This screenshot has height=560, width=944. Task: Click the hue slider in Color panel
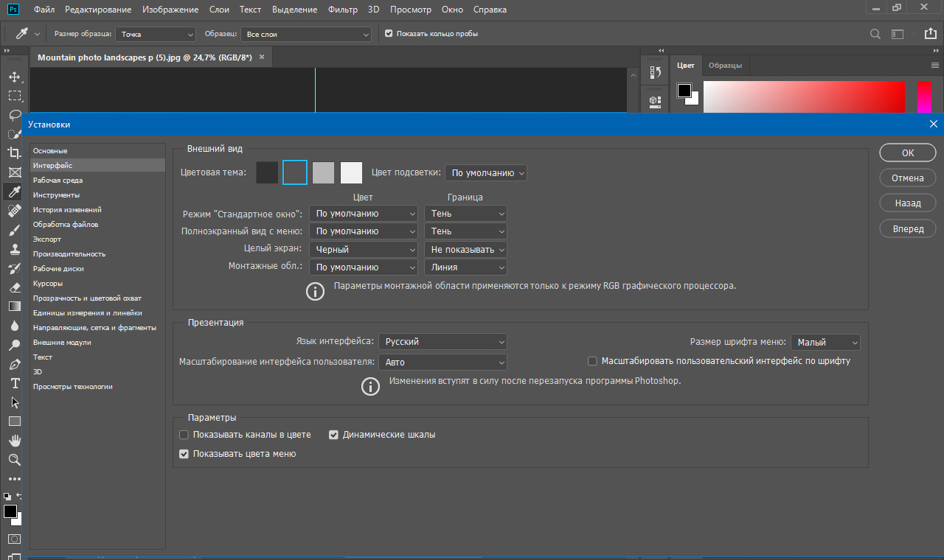pyautogui.click(x=924, y=96)
